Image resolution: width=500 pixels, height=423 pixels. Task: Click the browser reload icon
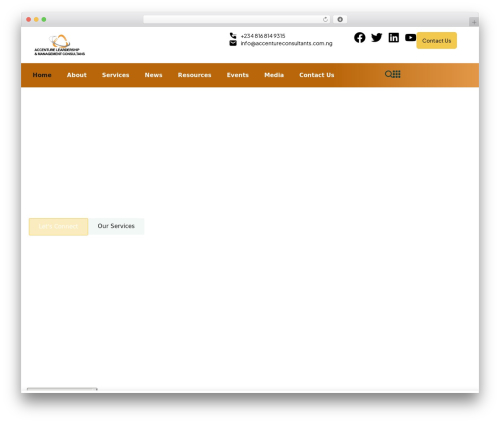tap(325, 19)
